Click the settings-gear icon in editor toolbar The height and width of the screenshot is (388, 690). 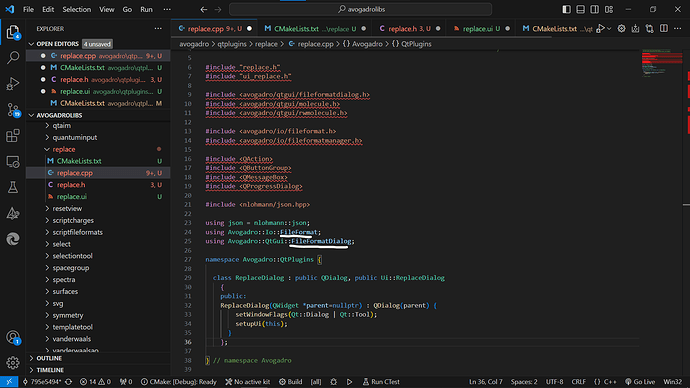pos(621,29)
